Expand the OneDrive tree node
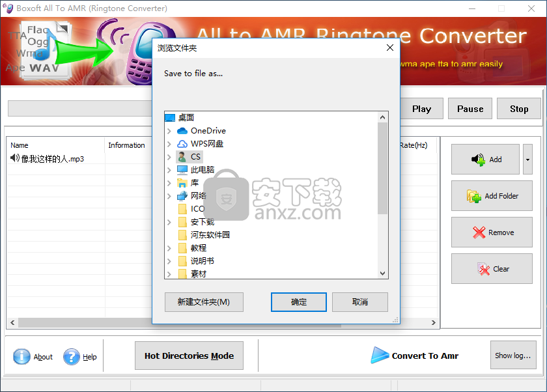 (x=169, y=131)
